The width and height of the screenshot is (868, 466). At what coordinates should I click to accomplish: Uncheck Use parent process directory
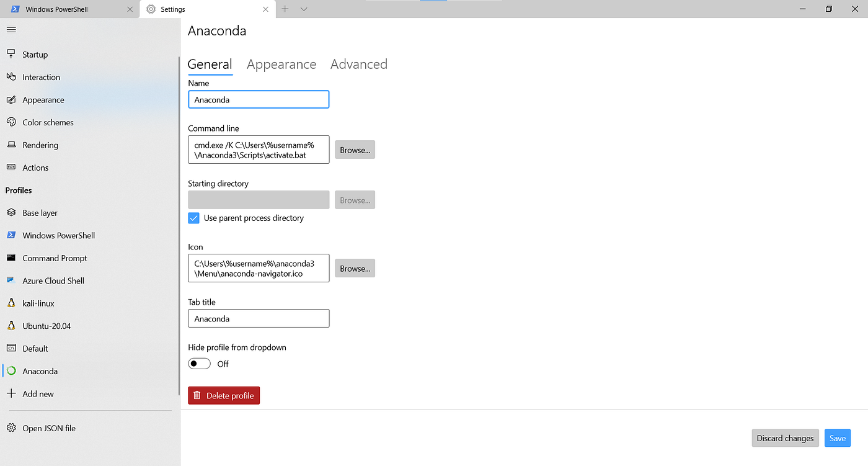193,218
